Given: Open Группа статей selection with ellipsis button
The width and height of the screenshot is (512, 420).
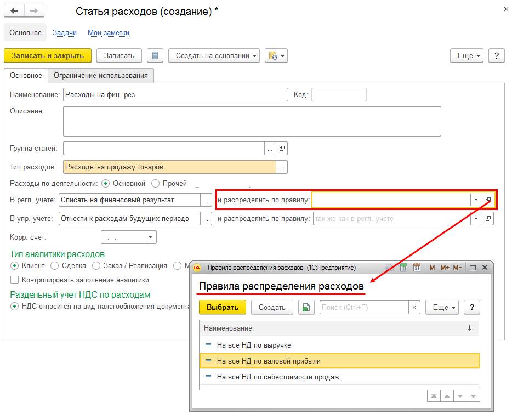Looking at the screenshot, I should tap(270, 148).
